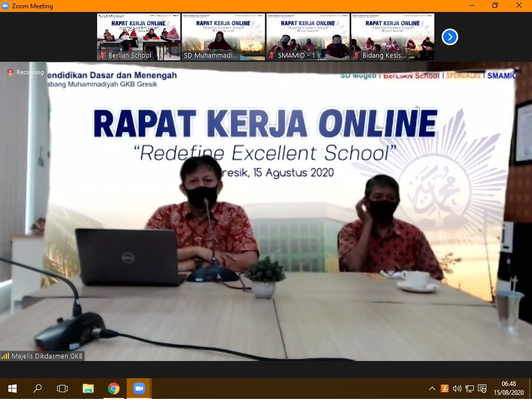This screenshot has height=401, width=532.
Task: Open Google Chrome from the taskbar
Action: tap(114, 389)
